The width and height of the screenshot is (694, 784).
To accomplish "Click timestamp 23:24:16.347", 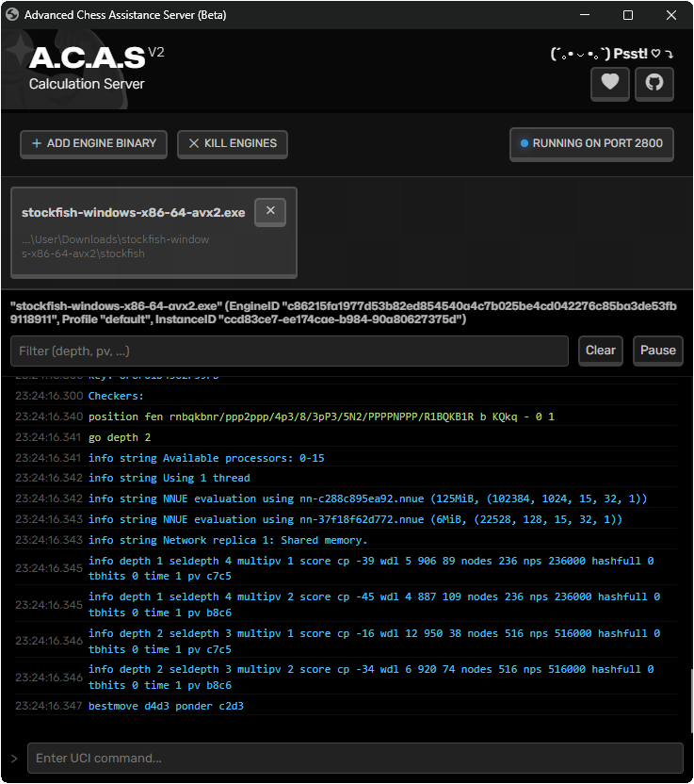I will (49, 706).
